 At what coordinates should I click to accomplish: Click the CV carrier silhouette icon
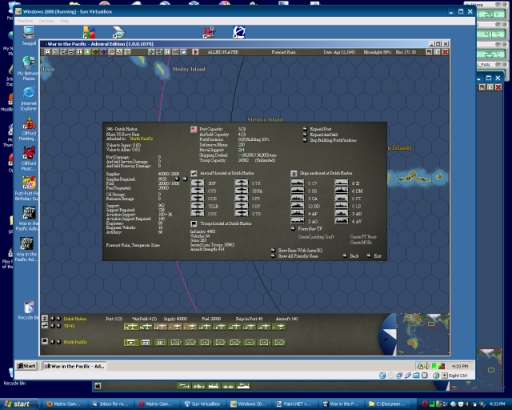click(297, 183)
